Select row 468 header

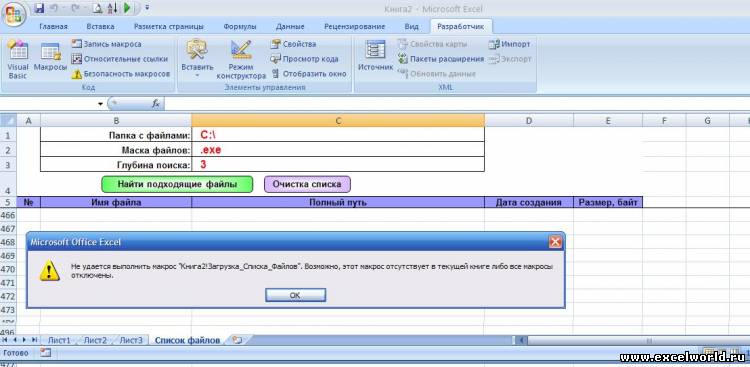point(8,243)
